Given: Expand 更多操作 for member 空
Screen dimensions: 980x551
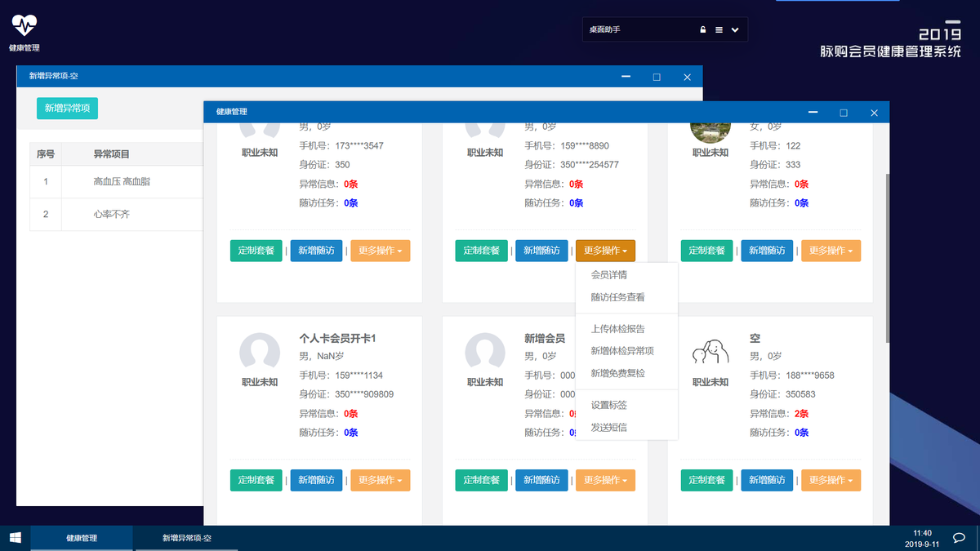Looking at the screenshot, I should coord(831,480).
